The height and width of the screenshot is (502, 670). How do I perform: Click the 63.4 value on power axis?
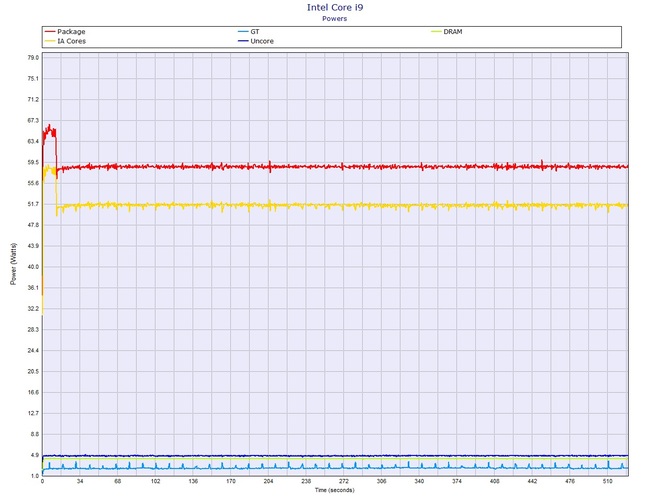tap(33, 141)
